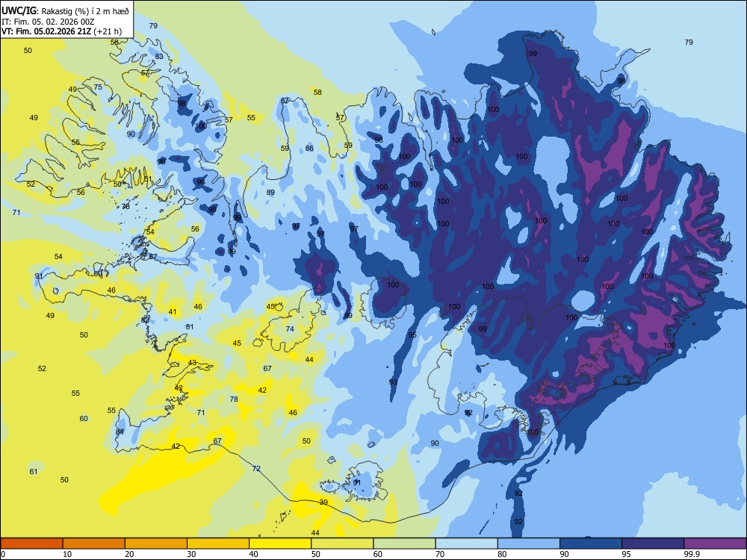This screenshot has width=747, height=560.
Task: Click the init time 'IT: Fim. 05. 02. 2026 00Z'
Action: click(x=48, y=22)
